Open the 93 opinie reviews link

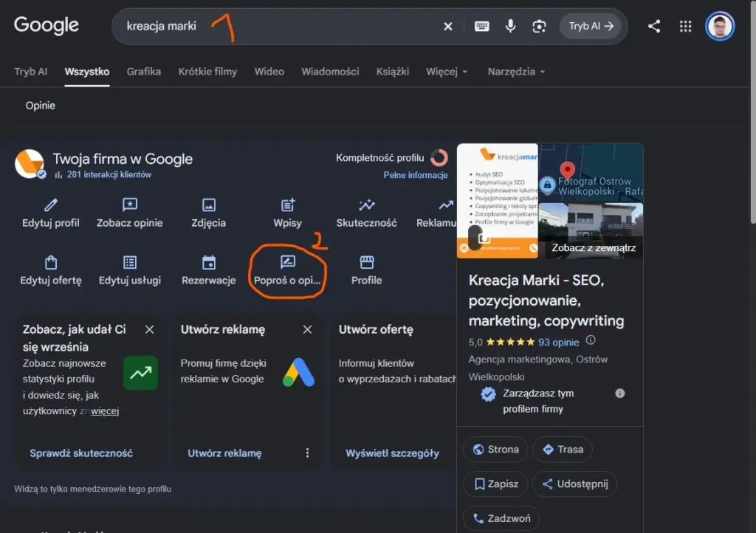point(559,343)
